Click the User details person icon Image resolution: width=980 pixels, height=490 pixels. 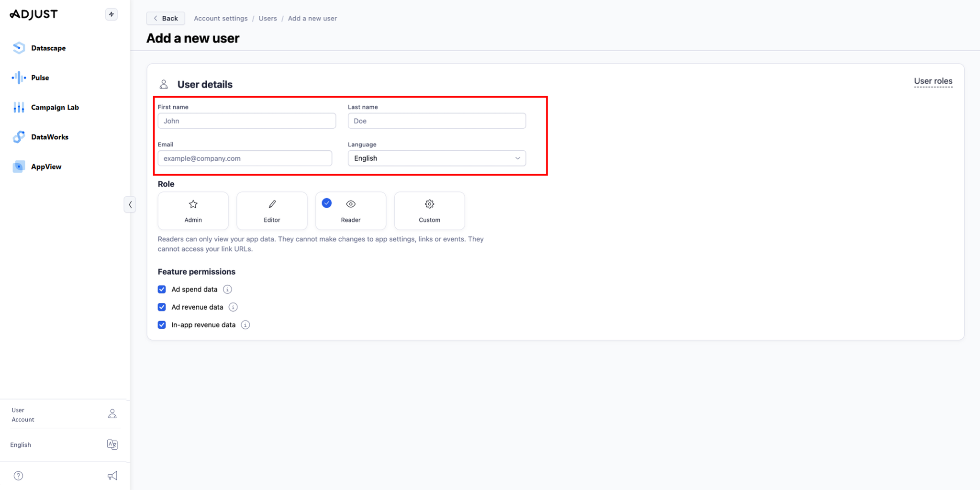click(164, 84)
